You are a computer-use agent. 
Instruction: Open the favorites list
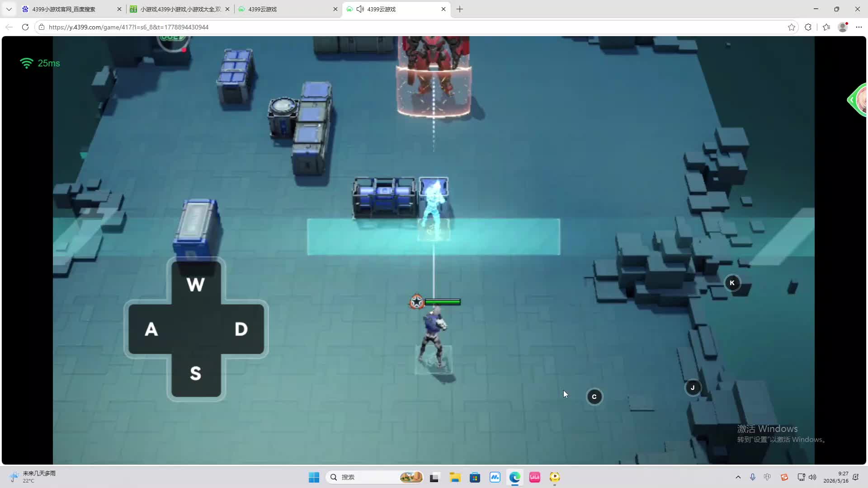[x=826, y=27]
